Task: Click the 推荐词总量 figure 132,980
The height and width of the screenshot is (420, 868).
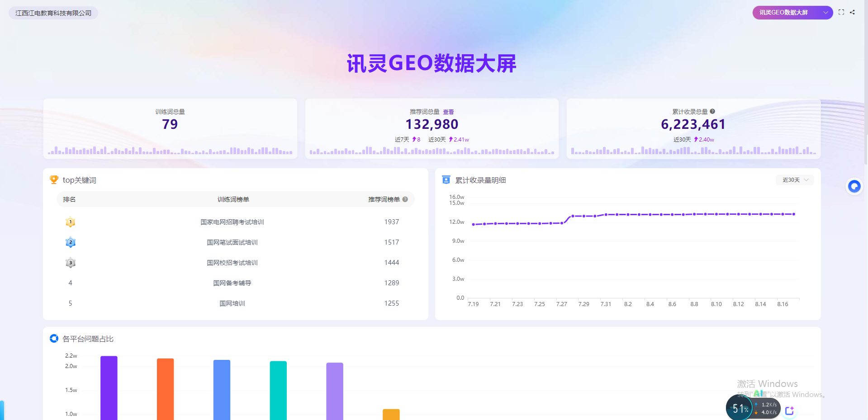Action: 432,124
